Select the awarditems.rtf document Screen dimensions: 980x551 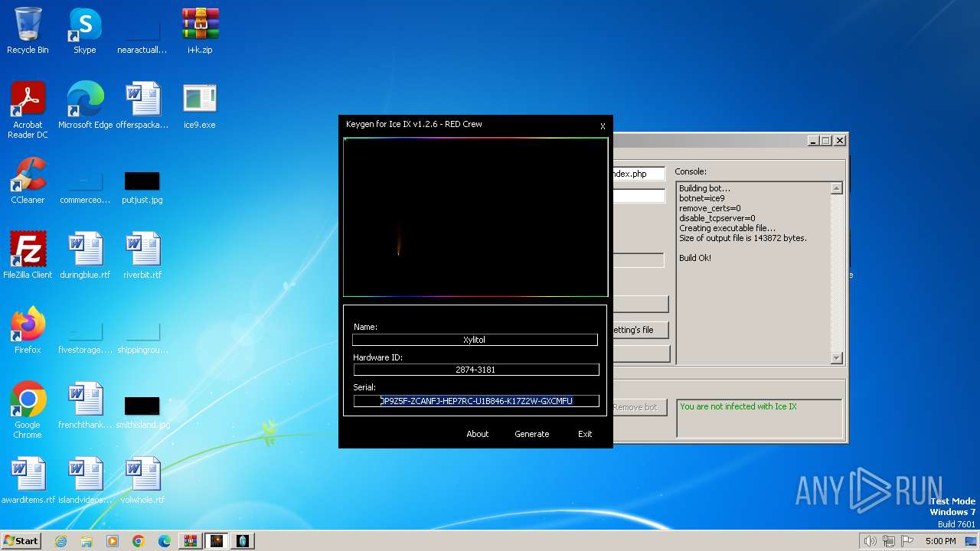pos(28,481)
